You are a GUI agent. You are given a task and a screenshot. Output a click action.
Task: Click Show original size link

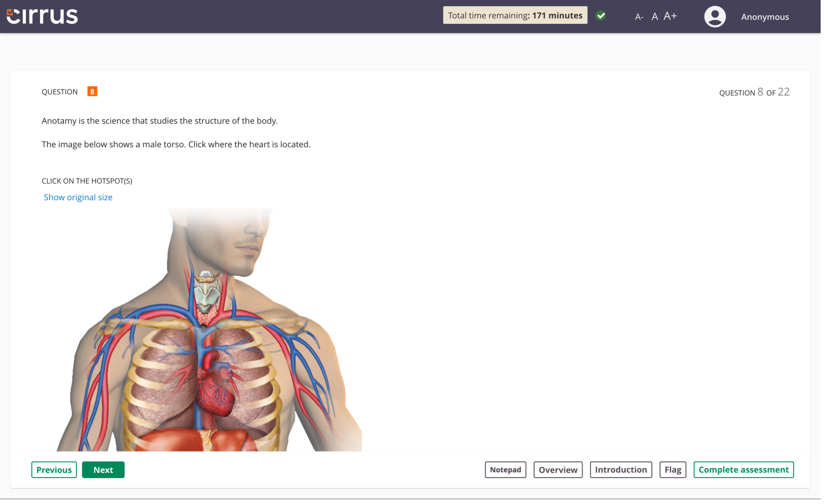tap(78, 197)
